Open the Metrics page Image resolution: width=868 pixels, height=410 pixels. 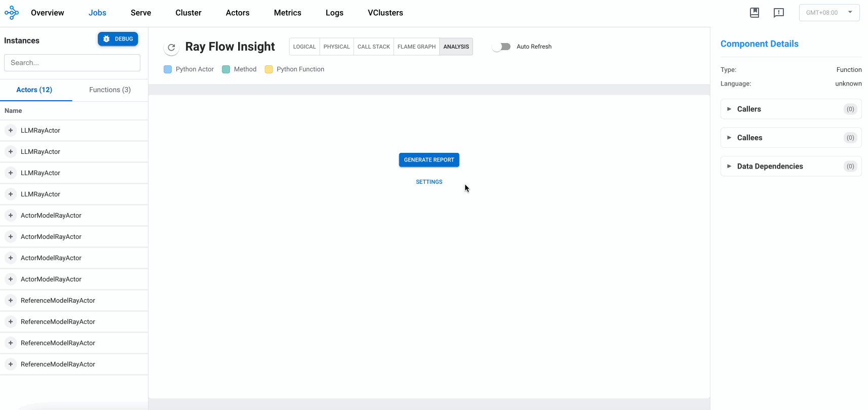(x=288, y=13)
